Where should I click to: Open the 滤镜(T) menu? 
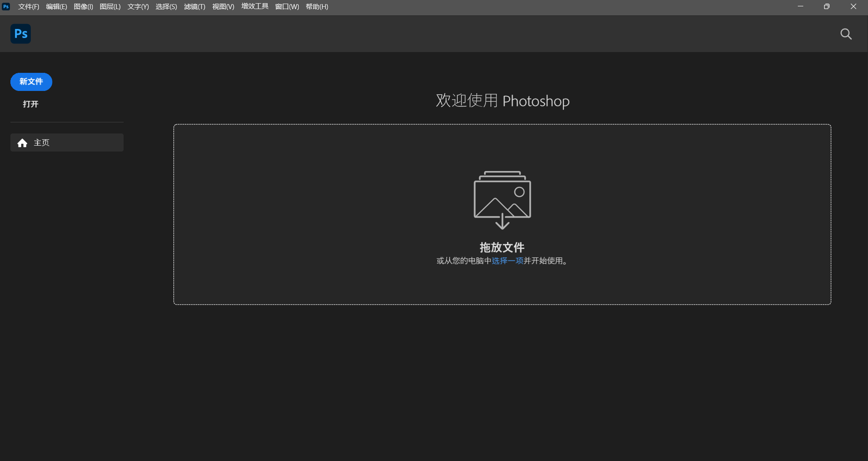tap(195, 7)
